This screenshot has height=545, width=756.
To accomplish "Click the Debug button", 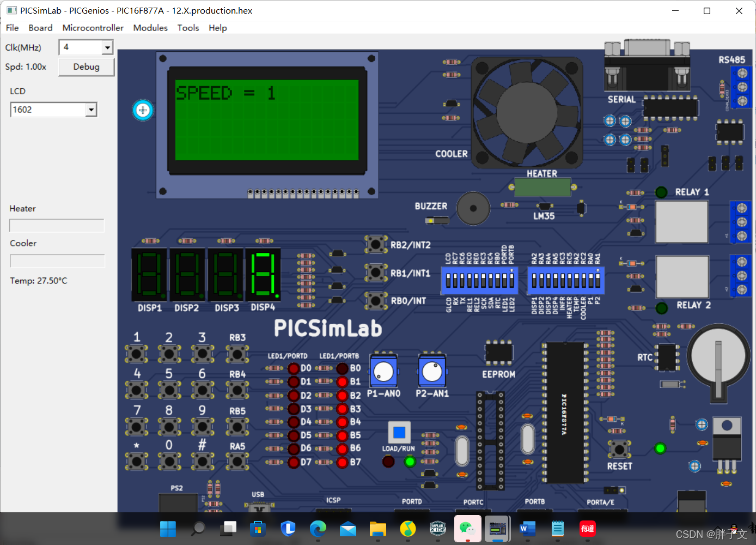I will point(87,66).
